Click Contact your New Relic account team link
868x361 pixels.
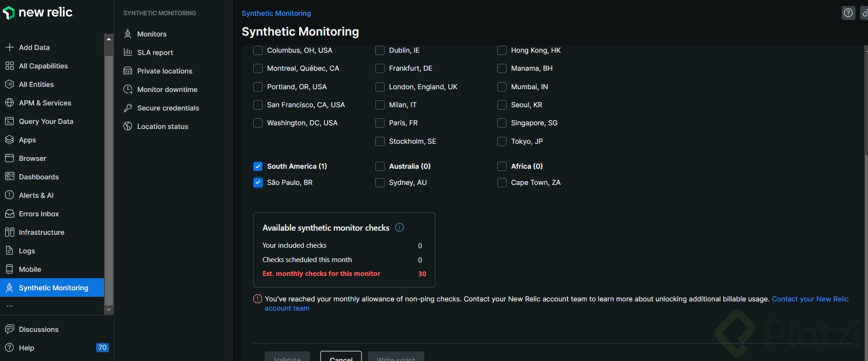coord(810,299)
